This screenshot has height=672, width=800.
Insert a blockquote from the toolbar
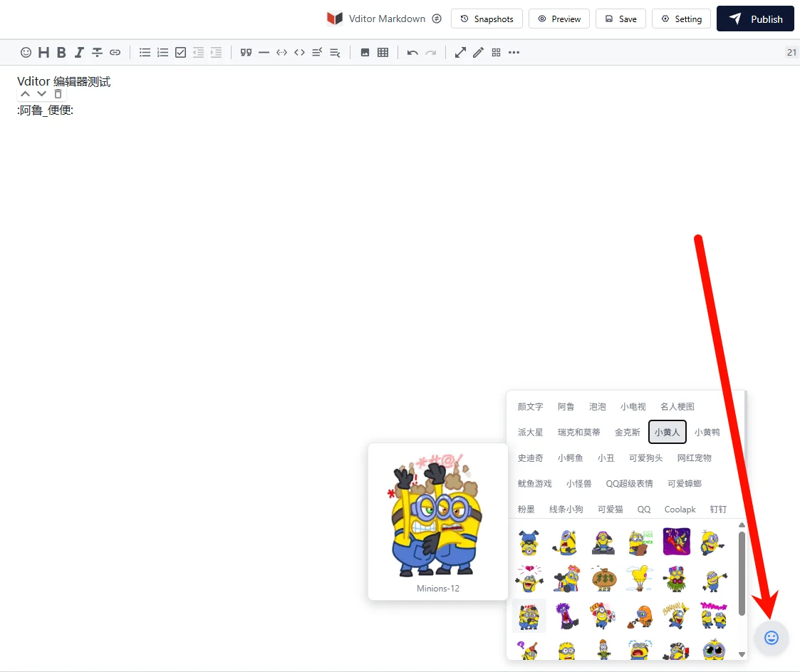pos(246,52)
